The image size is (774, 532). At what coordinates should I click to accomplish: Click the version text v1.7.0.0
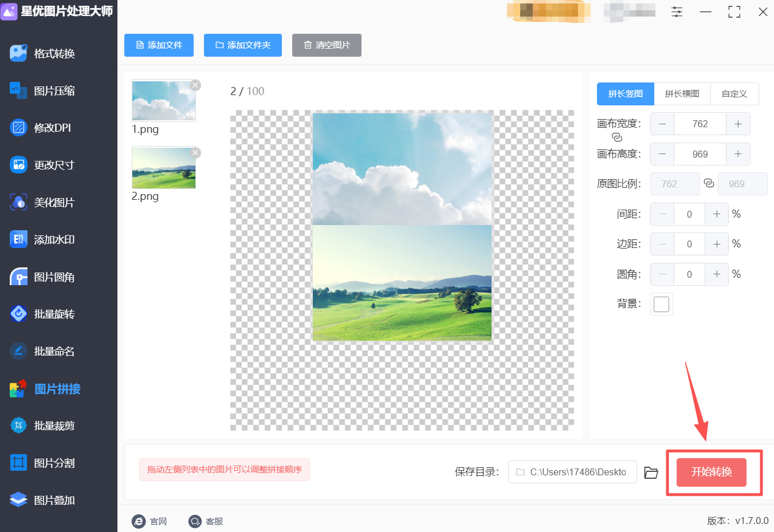pyautogui.click(x=752, y=521)
